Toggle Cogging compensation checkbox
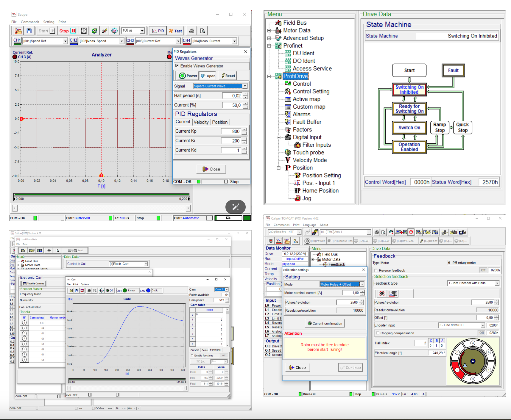 (378, 333)
